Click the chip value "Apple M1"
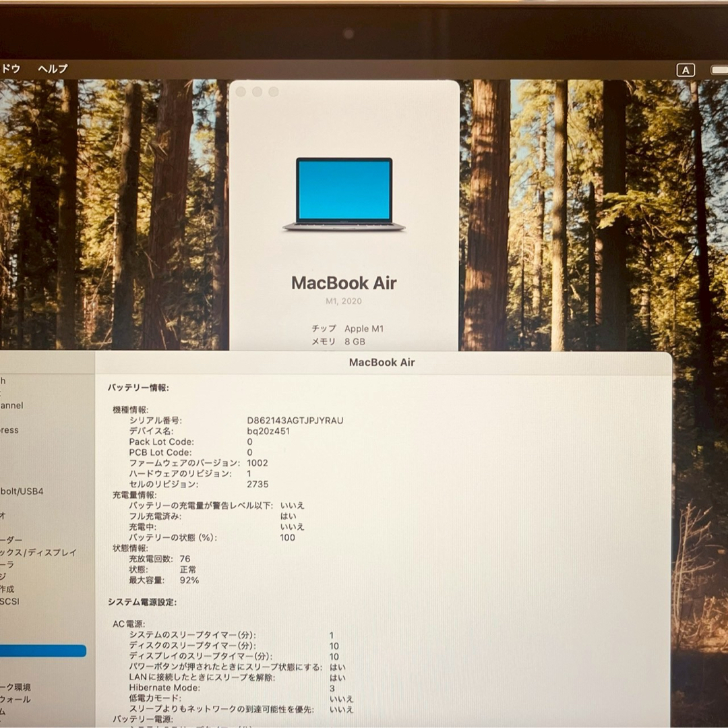The height and width of the screenshot is (728, 728). point(364,329)
